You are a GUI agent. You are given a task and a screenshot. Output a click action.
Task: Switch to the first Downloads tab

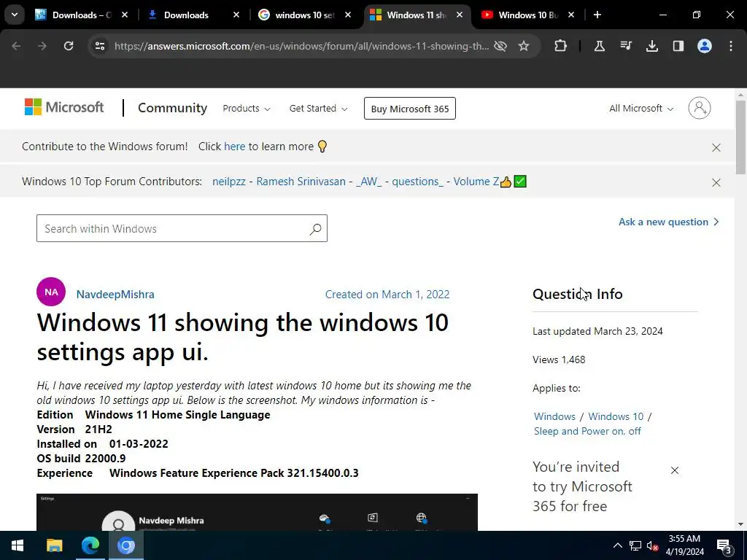82,15
